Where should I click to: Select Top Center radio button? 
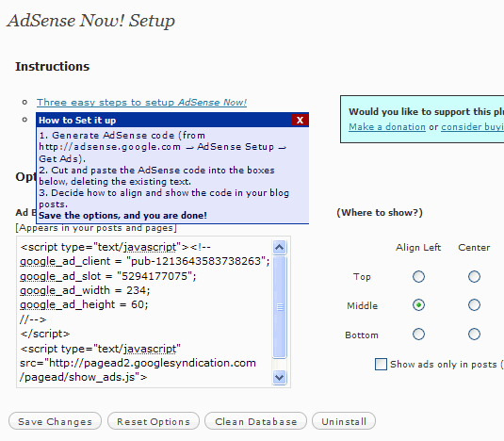pyautogui.click(x=474, y=276)
